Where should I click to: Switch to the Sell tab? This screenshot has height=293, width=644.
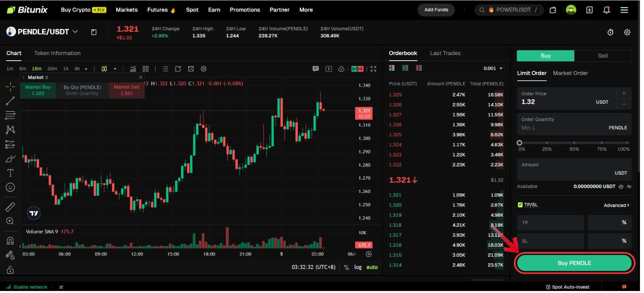603,56
